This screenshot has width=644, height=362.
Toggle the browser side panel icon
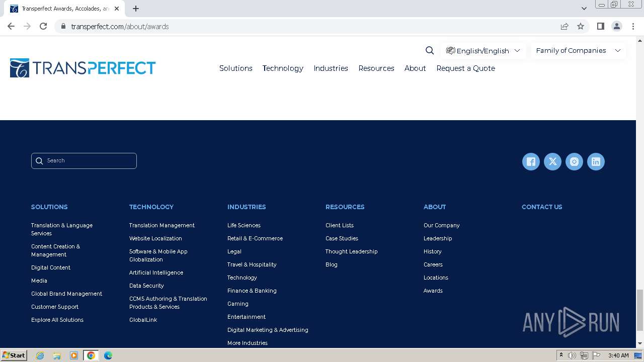(600, 26)
